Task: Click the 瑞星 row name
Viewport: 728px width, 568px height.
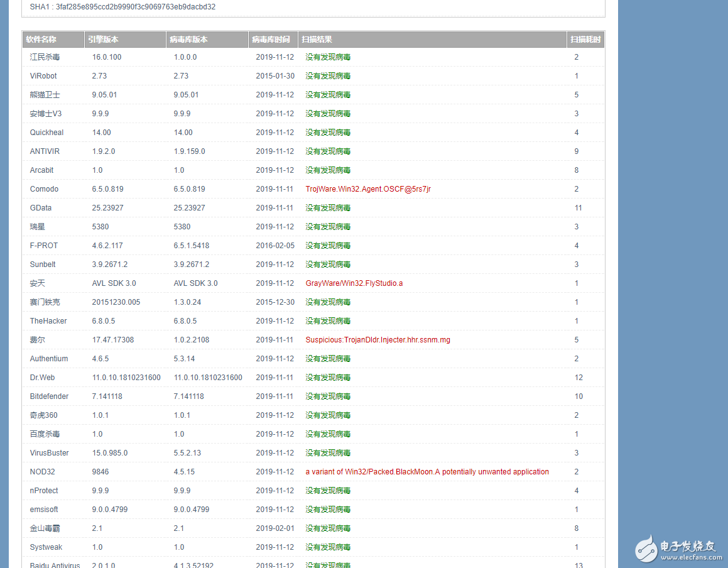Action: [37, 227]
